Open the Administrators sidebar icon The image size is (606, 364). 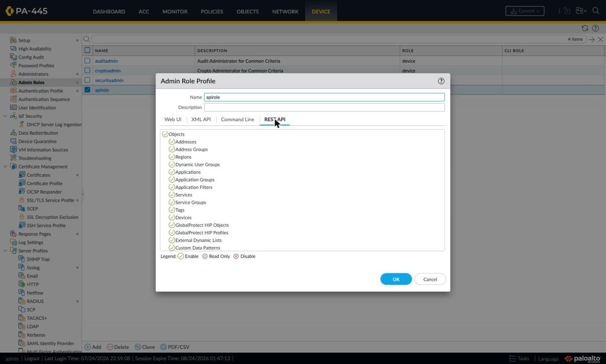pyautogui.click(x=14, y=74)
